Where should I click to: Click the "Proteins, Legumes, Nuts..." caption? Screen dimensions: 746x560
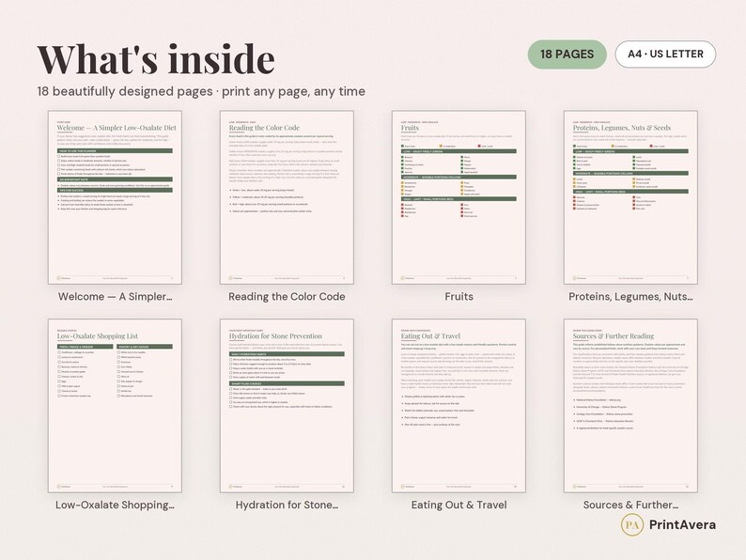(630, 297)
